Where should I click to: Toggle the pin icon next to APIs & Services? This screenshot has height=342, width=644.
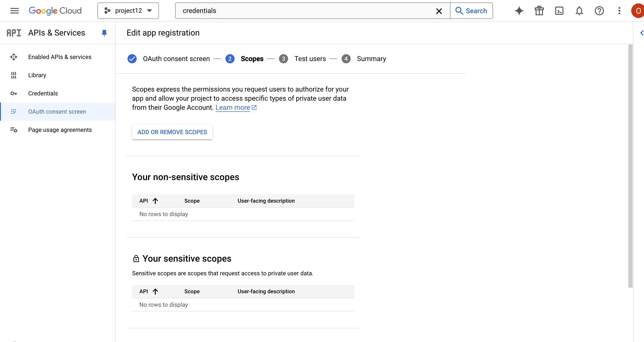point(104,33)
